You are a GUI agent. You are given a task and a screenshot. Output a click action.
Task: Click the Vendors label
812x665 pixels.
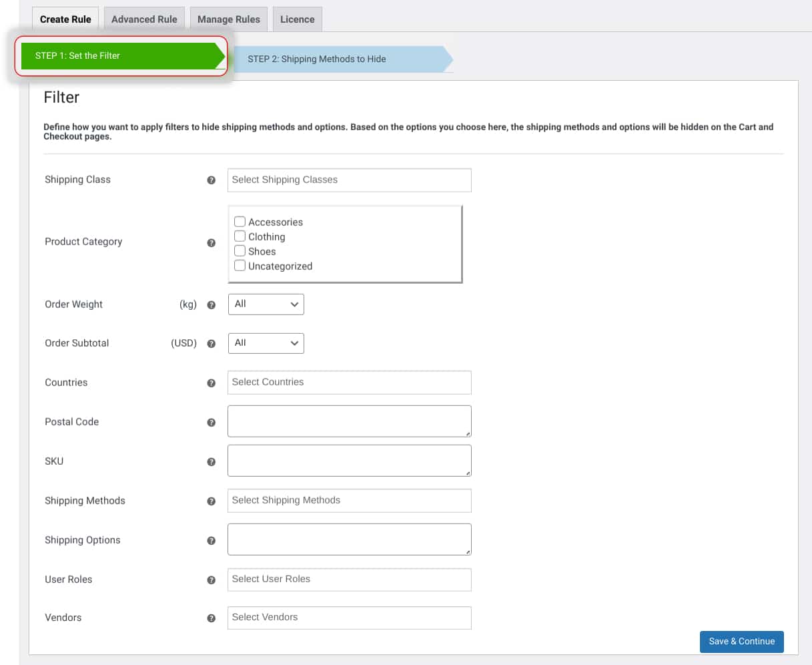coord(63,618)
